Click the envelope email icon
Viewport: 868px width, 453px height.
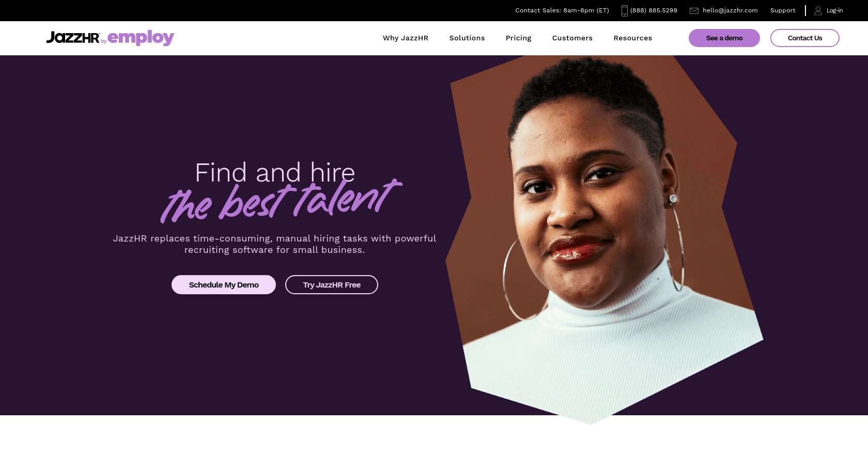[694, 11]
